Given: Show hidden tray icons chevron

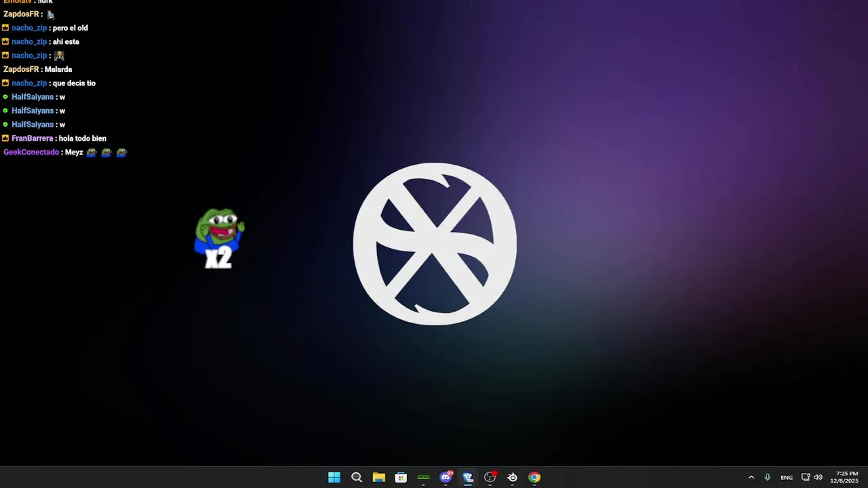Looking at the screenshot, I should [751, 477].
